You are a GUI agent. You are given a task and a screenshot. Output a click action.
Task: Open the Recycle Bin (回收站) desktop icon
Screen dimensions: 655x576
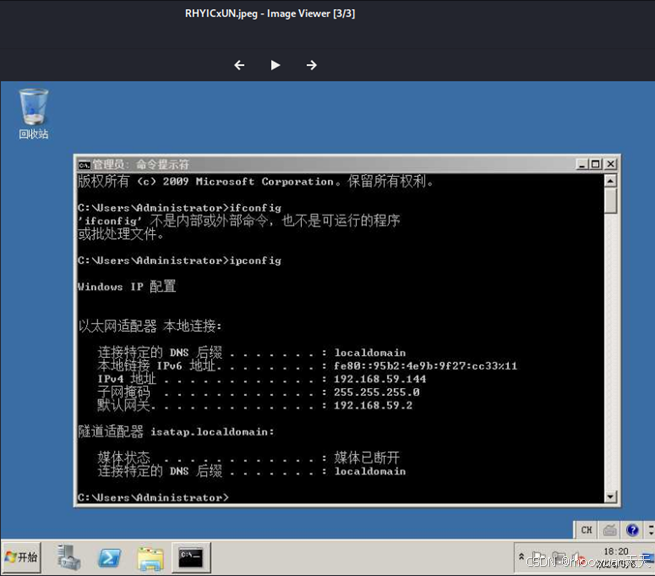click(x=33, y=114)
